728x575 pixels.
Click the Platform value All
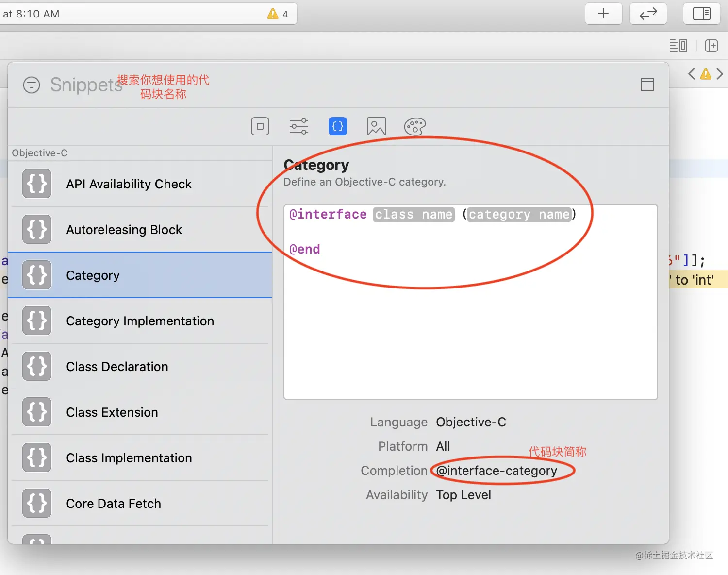pyautogui.click(x=443, y=446)
